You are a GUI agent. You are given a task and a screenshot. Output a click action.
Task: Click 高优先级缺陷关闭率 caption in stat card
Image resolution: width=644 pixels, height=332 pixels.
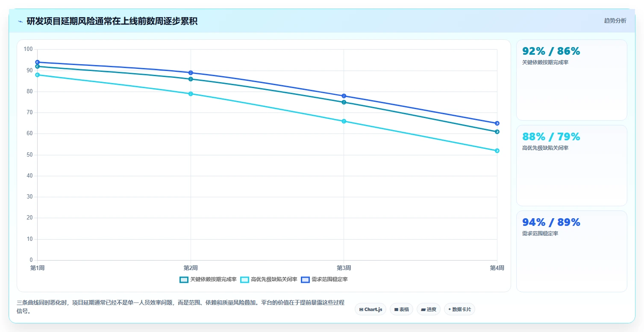(x=545, y=148)
